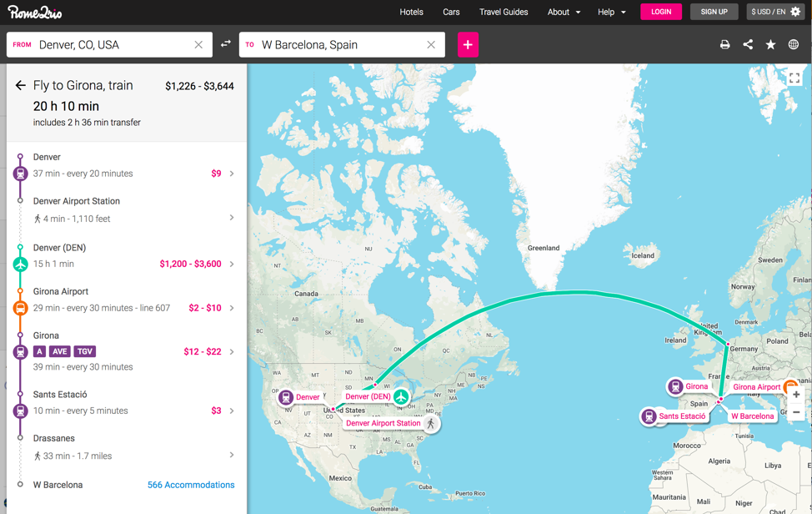The image size is (812, 514).
Task: Save the route with the star icon
Action: click(x=770, y=45)
